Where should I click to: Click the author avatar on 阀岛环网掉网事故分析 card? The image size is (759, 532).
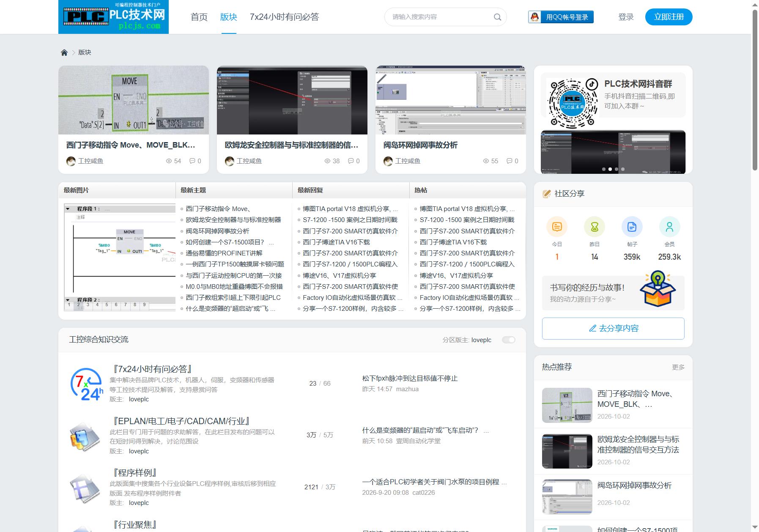pos(388,161)
